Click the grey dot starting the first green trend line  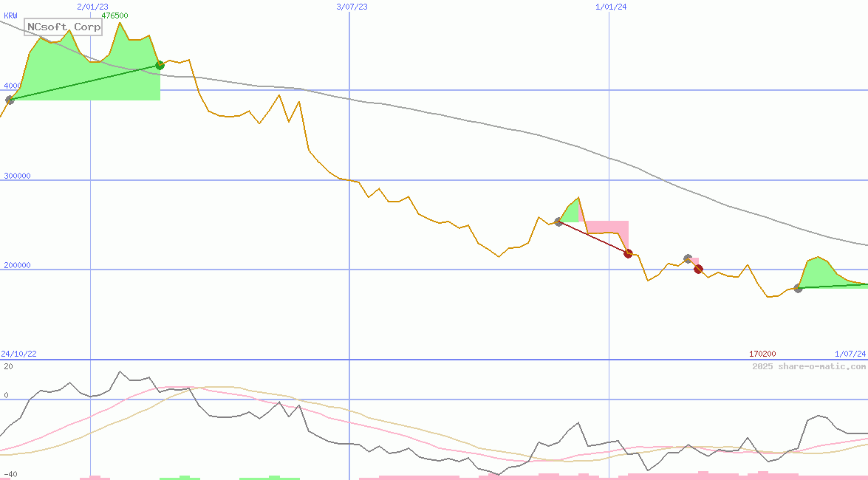(x=10, y=100)
